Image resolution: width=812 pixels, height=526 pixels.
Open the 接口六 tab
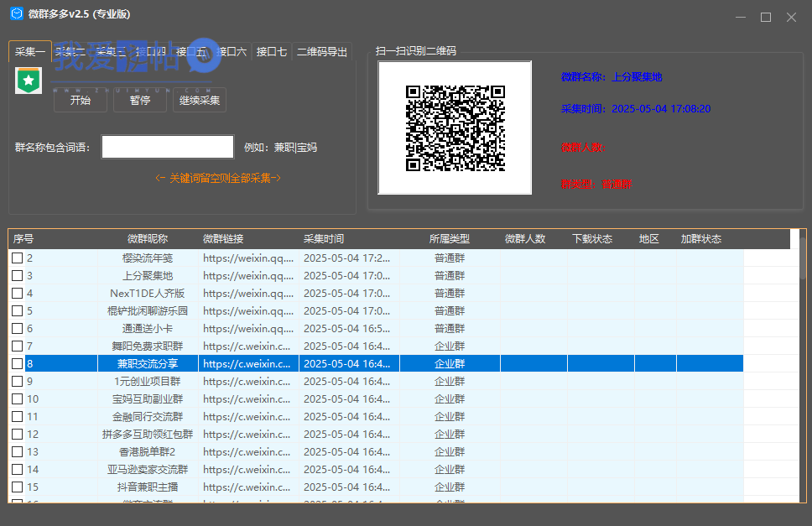pos(232,51)
